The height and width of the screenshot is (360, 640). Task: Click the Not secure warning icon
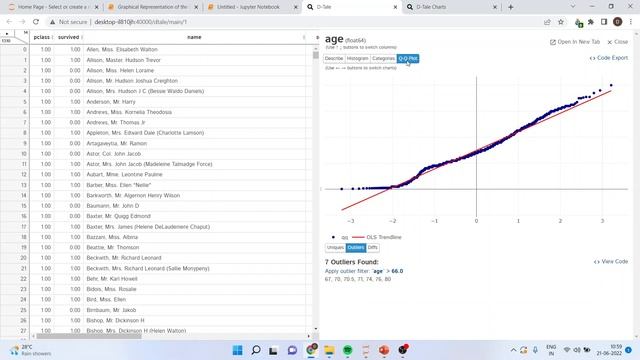52,22
